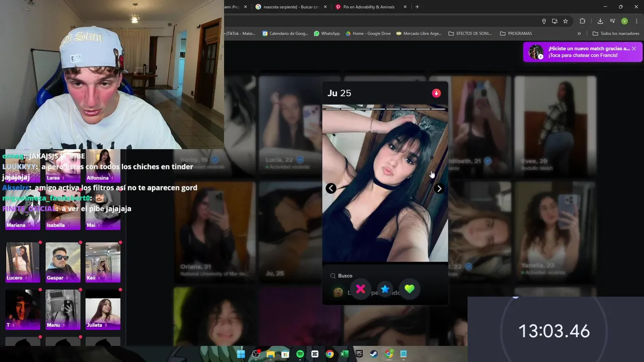The width and height of the screenshot is (644, 362).
Task: Open Microsoft Store from the taskbar
Action: [x=285, y=354]
